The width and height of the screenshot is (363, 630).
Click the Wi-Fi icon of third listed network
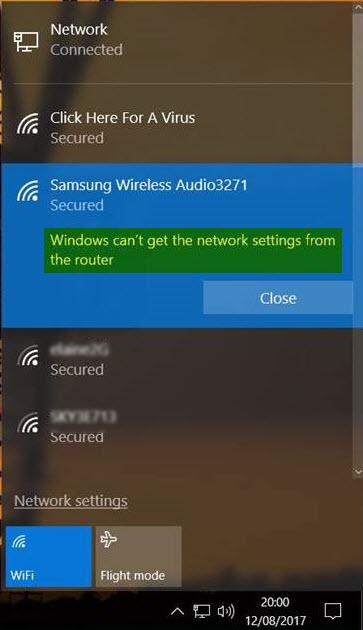pos(28,356)
